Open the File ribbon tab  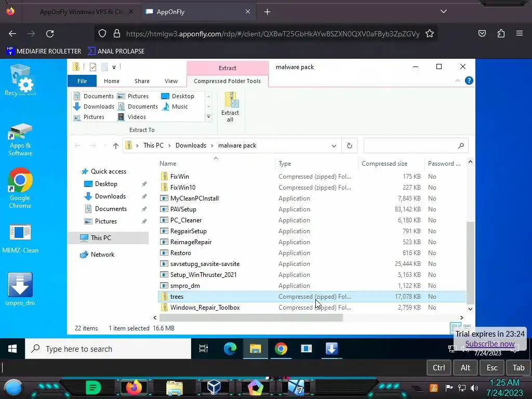click(x=82, y=81)
